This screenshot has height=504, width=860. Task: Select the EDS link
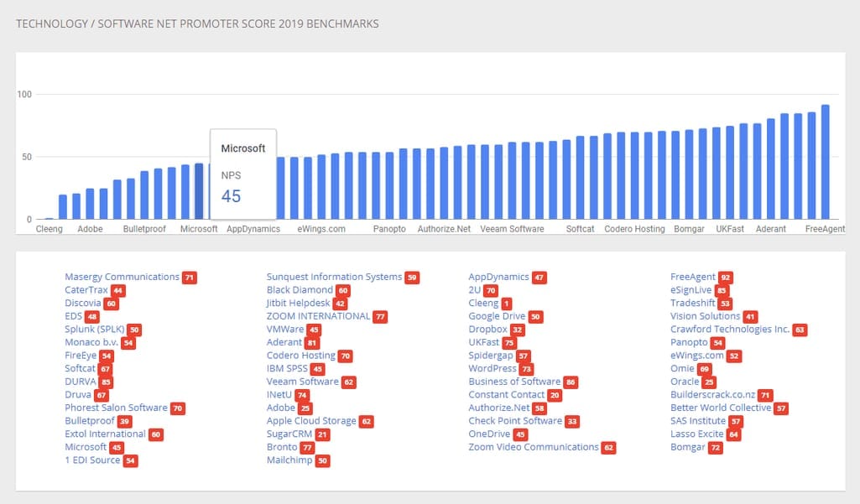tap(73, 316)
